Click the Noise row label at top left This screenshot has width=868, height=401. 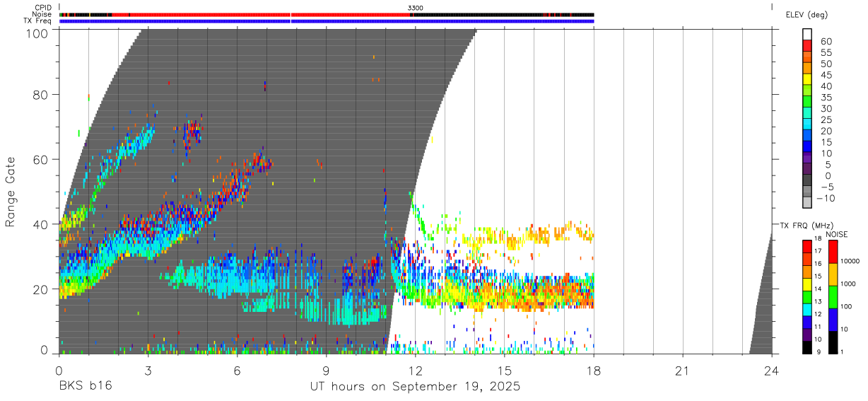42,14
